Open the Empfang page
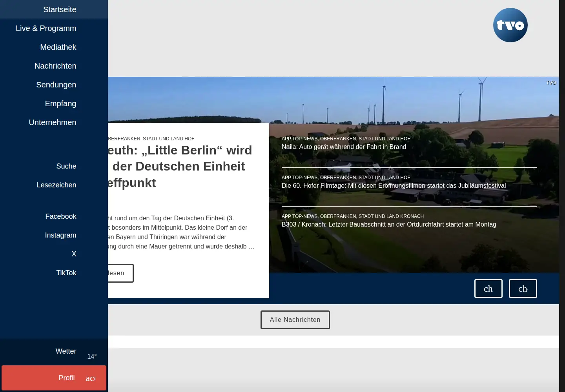This screenshot has width=565, height=392. coord(54,103)
